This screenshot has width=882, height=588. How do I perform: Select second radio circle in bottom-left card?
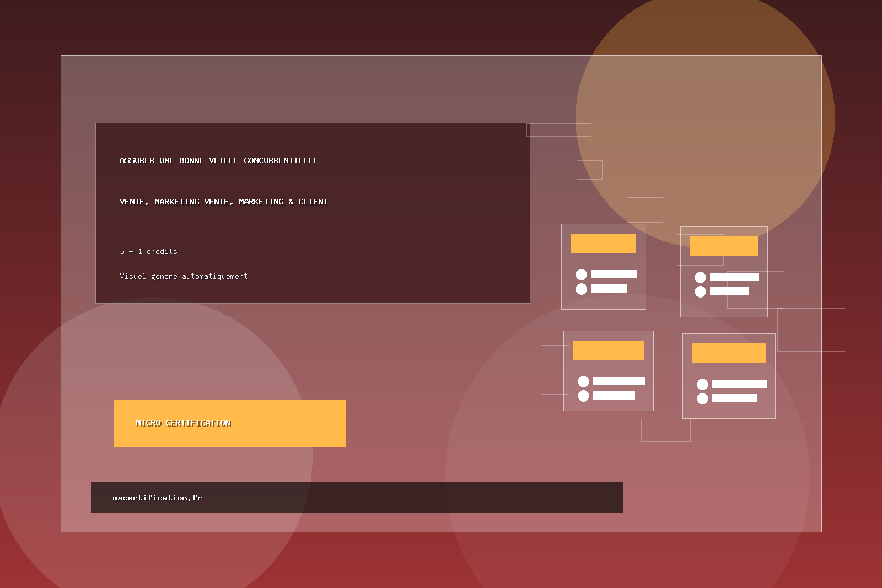click(583, 396)
